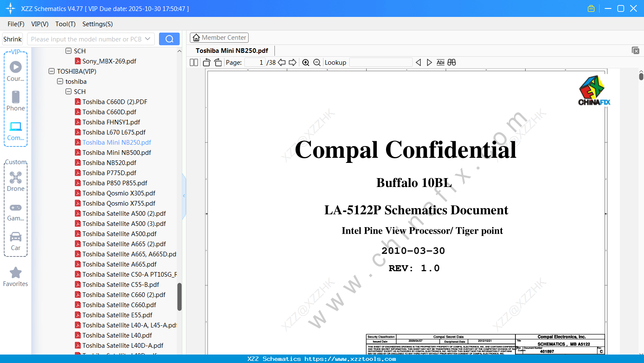Viewport: 644px width, 363px height.
Task: Open Toshiba Qosmio X755.pdf
Action: [x=119, y=203]
